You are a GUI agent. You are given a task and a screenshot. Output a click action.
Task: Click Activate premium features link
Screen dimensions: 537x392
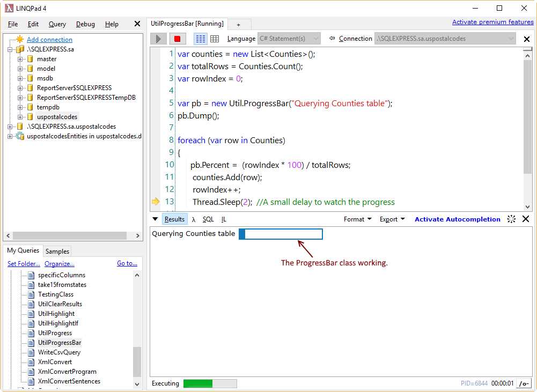point(492,22)
